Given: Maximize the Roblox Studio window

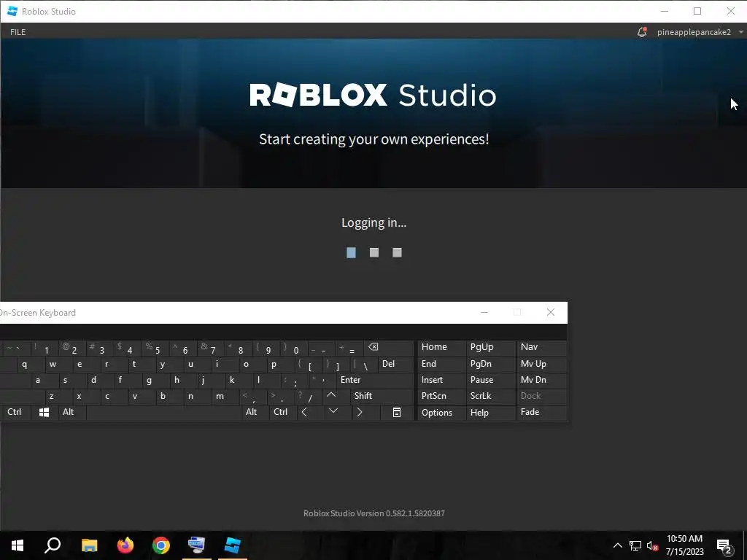Looking at the screenshot, I should (x=697, y=11).
